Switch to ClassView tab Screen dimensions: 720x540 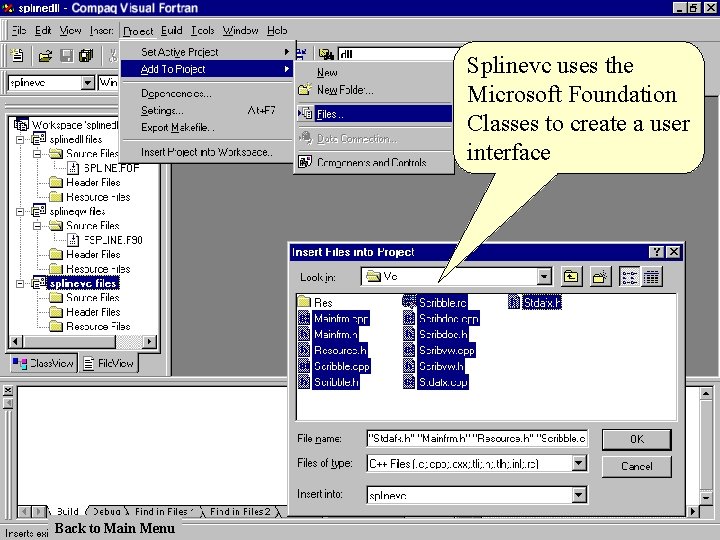tap(43, 363)
